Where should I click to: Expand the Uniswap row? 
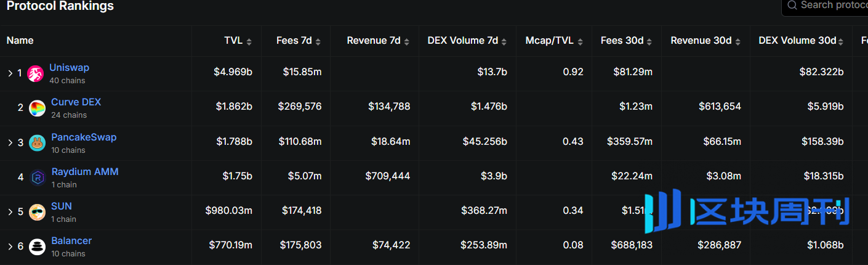[x=10, y=73]
